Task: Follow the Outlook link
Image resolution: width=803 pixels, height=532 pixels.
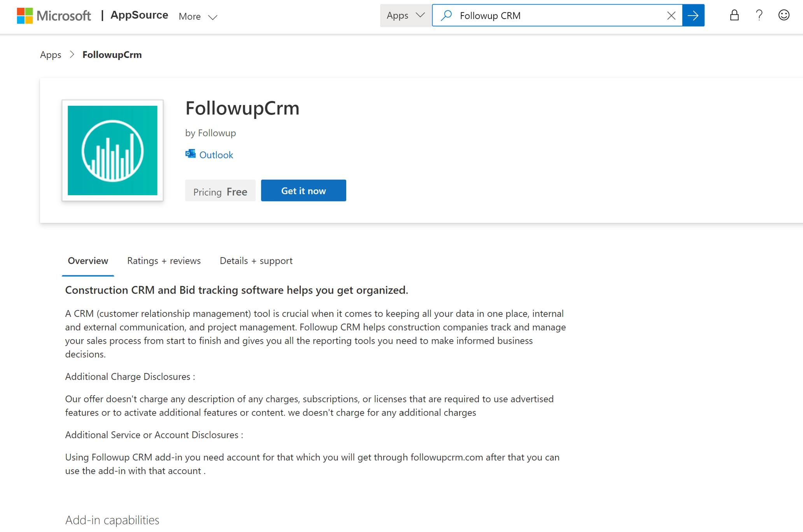Action: click(216, 155)
